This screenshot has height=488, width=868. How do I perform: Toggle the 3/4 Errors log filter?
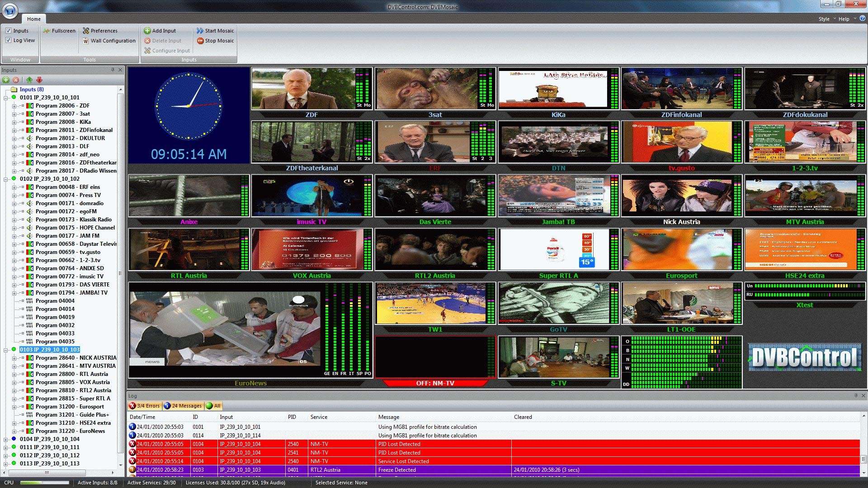pyautogui.click(x=144, y=406)
